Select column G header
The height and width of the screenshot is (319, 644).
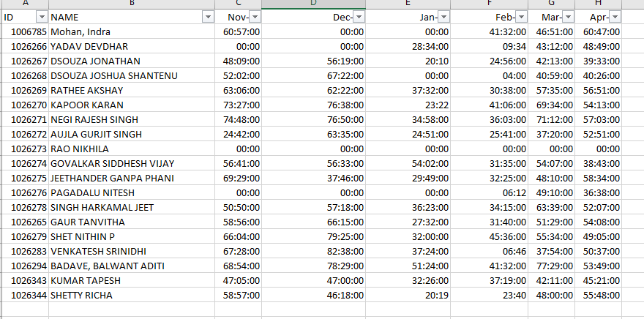(552, 4)
